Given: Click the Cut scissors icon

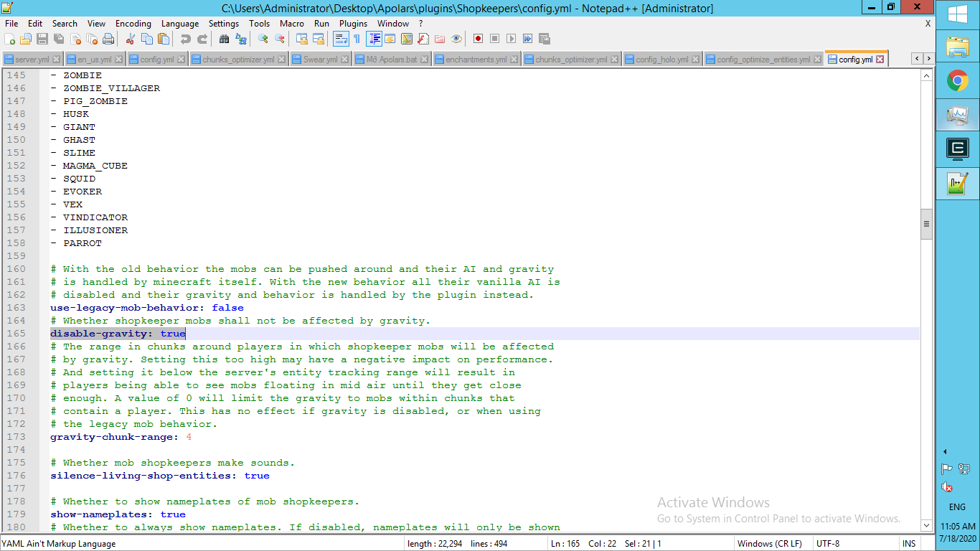Looking at the screenshot, I should (x=130, y=39).
